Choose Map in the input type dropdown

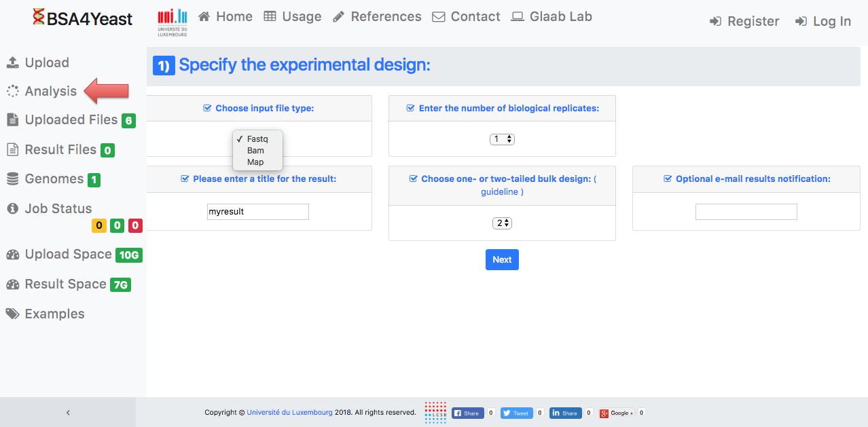[255, 162]
